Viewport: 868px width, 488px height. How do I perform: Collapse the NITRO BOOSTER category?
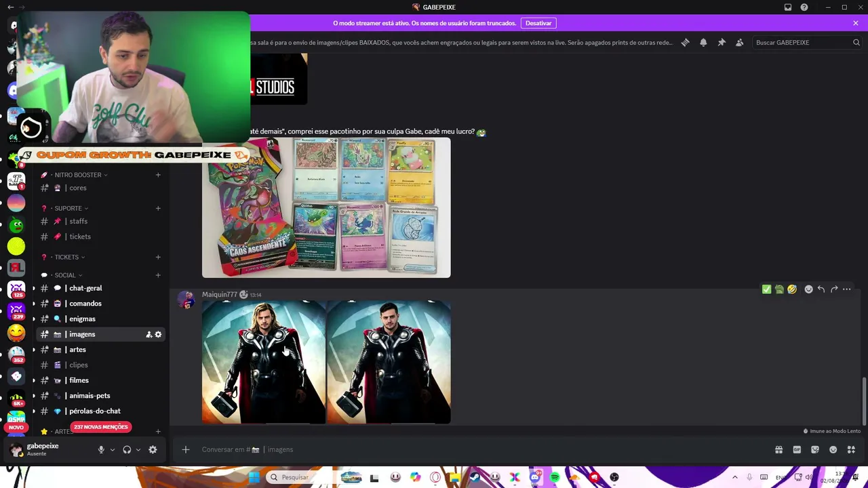click(77, 175)
